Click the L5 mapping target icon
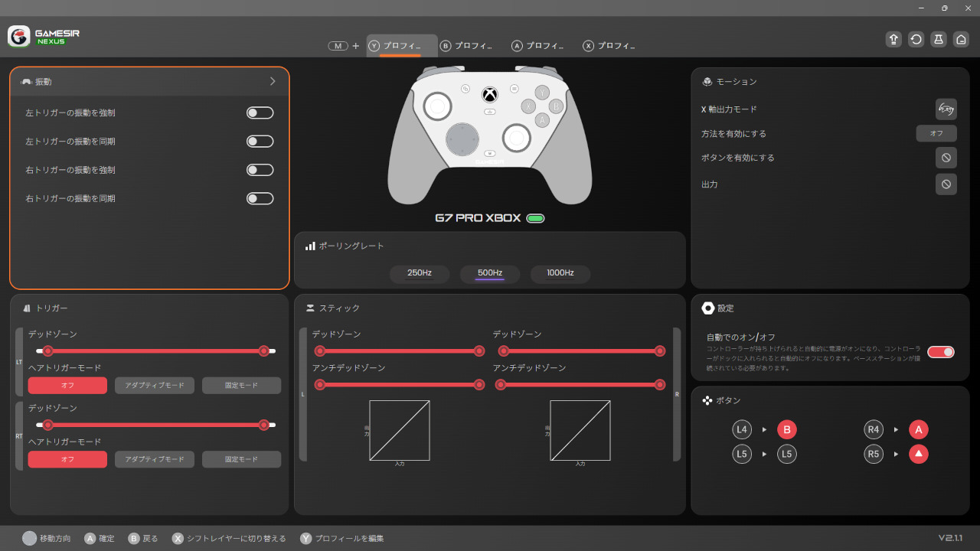Image resolution: width=980 pixels, height=551 pixels. tap(787, 454)
